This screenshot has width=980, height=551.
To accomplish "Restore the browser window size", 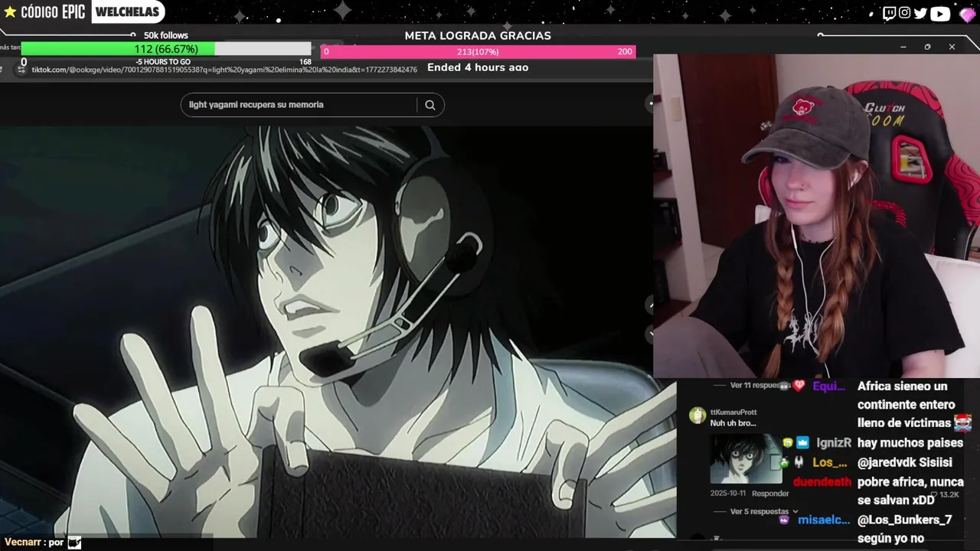I will pyautogui.click(x=927, y=47).
